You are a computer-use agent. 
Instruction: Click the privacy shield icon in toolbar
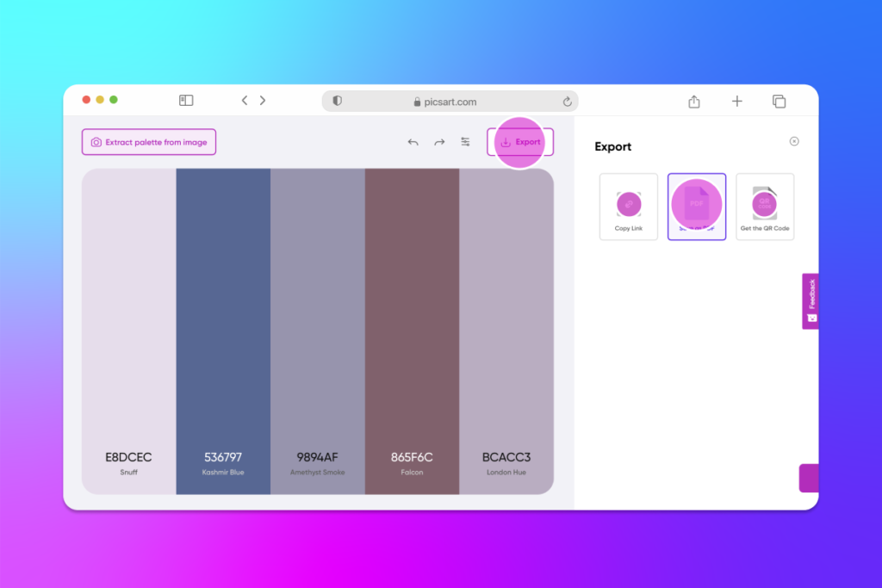pyautogui.click(x=337, y=101)
